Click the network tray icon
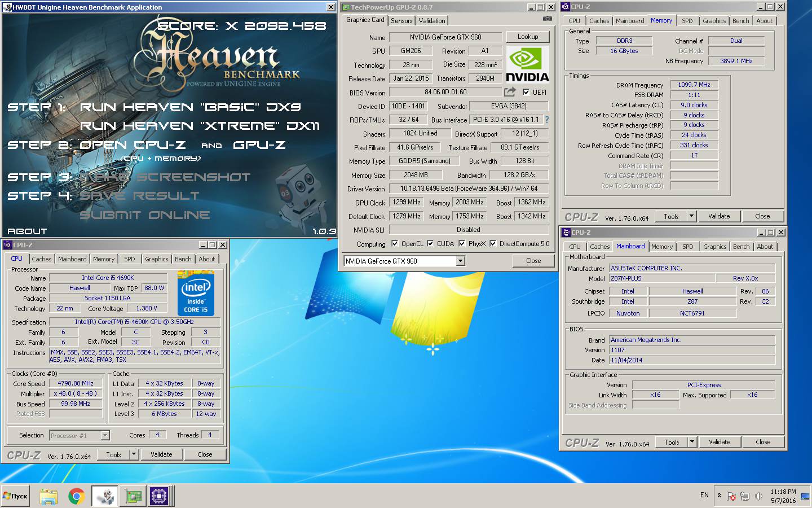The height and width of the screenshot is (508, 812). click(745, 496)
